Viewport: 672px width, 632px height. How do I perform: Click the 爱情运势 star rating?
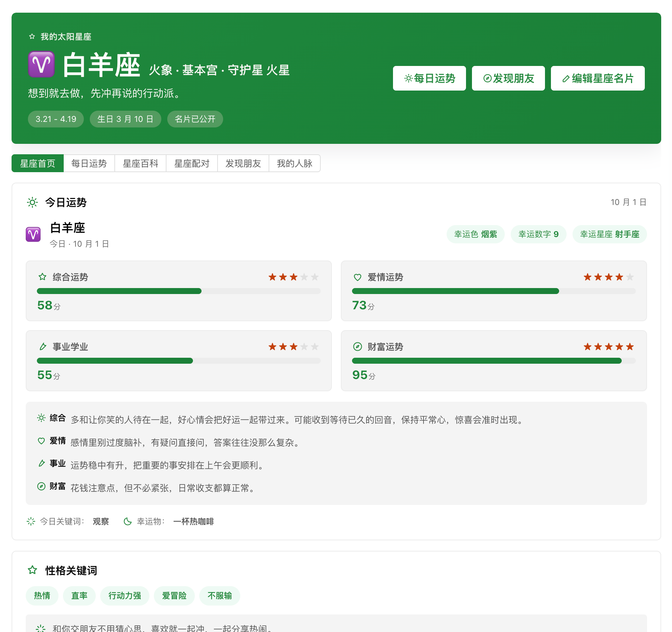[x=609, y=277]
